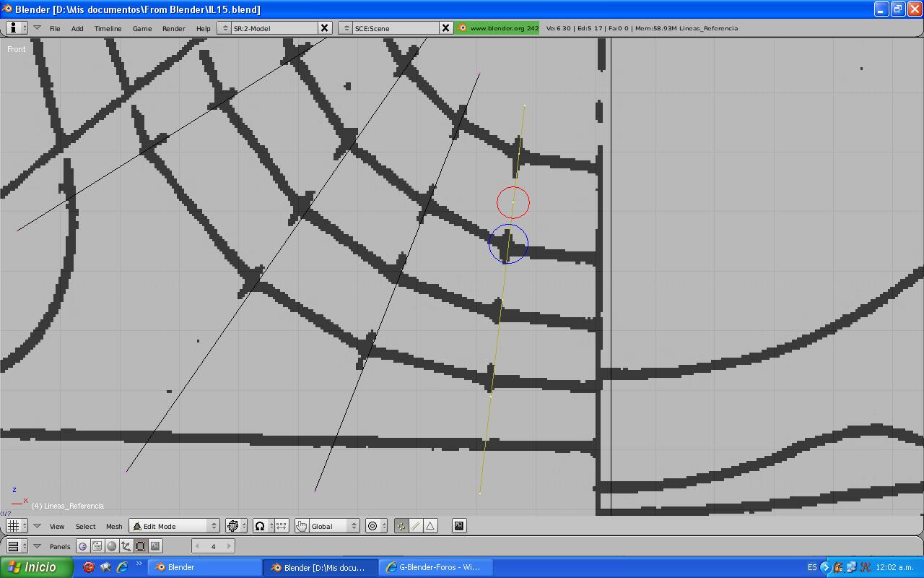Increase the current frame number
The height and width of the screenshot is (578, 924).
[230, 546]
